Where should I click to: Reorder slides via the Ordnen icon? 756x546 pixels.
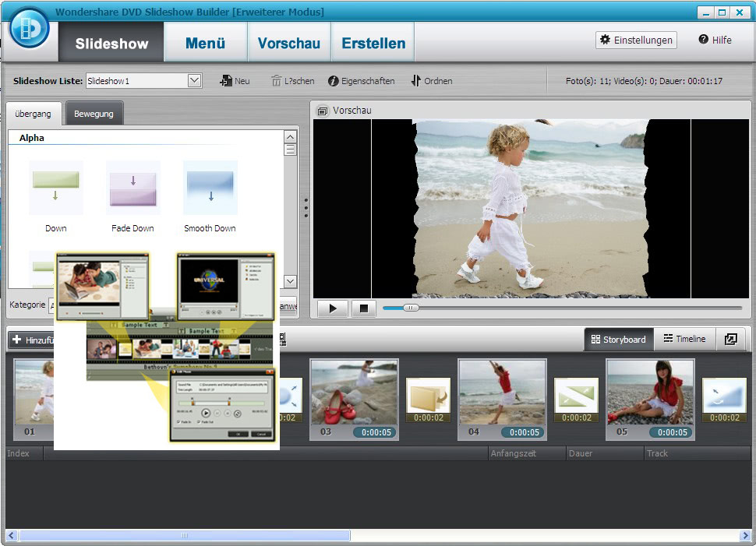415,80
